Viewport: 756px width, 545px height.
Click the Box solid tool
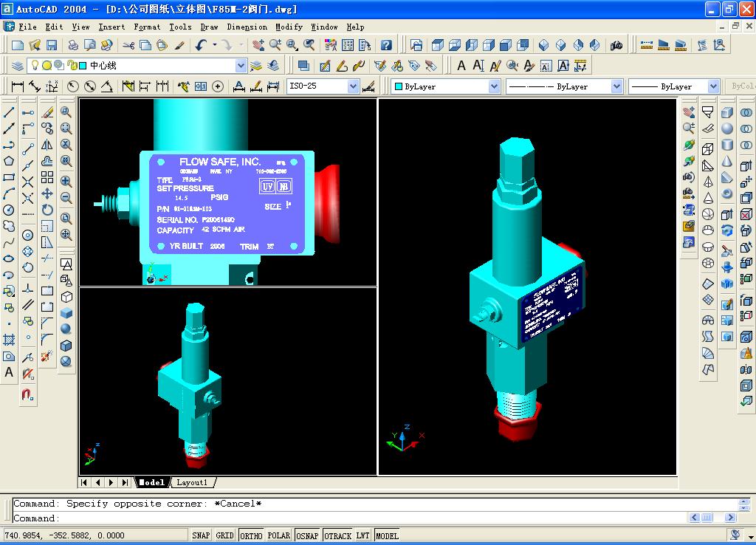pos(727,112)
